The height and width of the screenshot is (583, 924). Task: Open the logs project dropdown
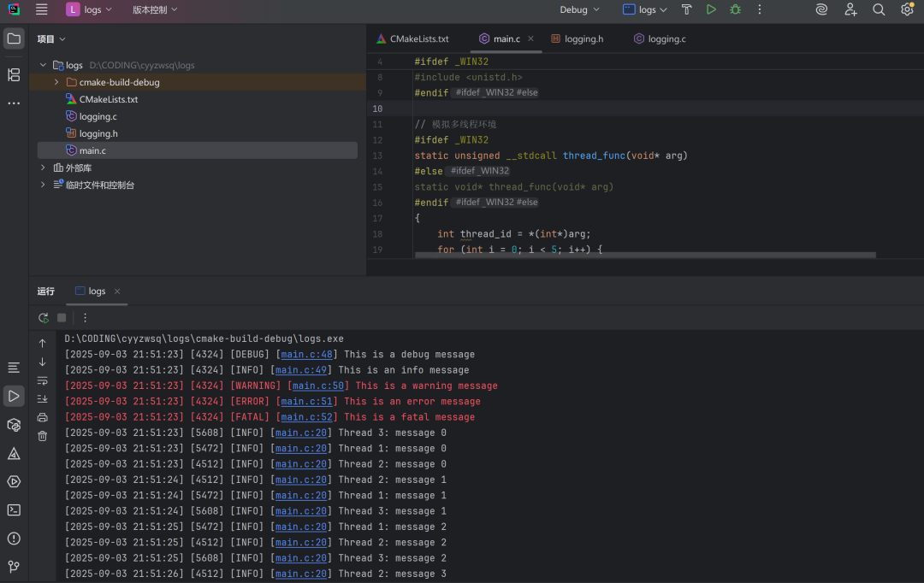(x=89, y=9)
